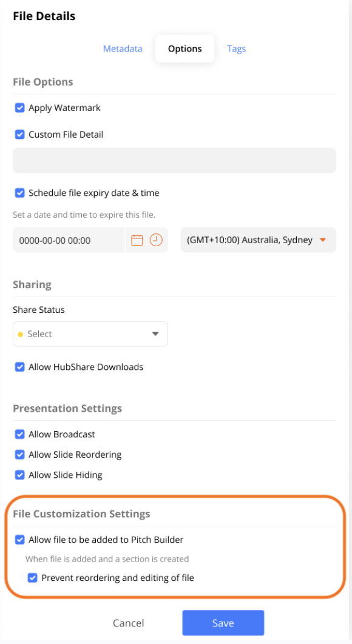Uncheck Allow HubShare Downloads
The width and height of the screenshot is (352, 644).
click(x=19, y=367)
